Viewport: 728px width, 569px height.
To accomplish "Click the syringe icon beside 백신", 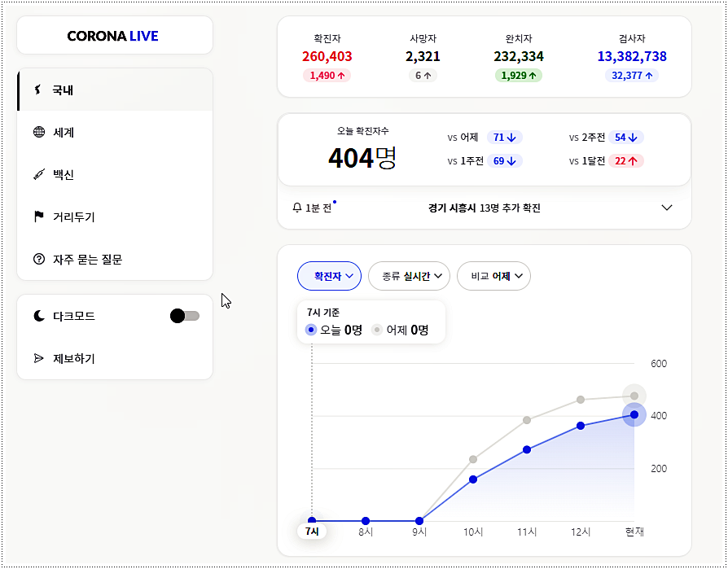I will click(39, 174).
